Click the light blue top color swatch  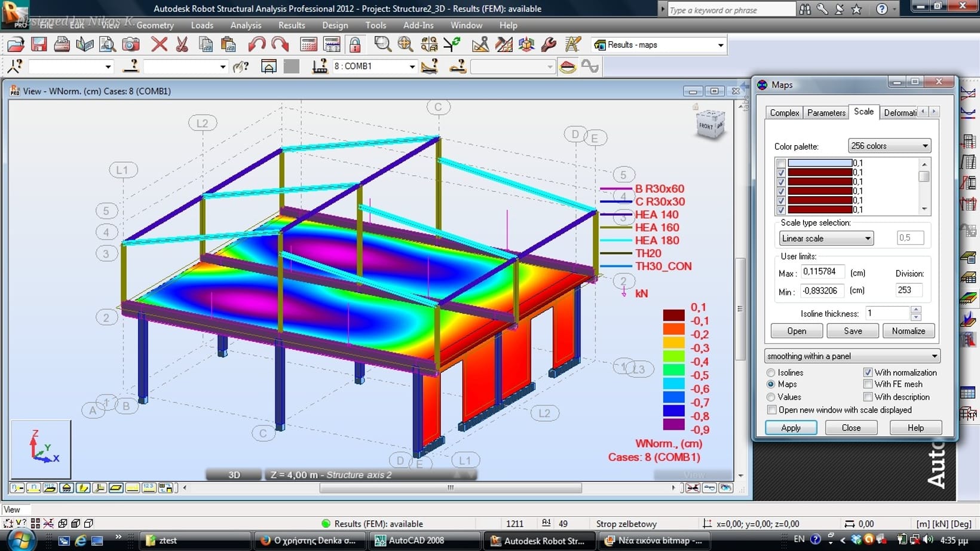pos(819,163)
